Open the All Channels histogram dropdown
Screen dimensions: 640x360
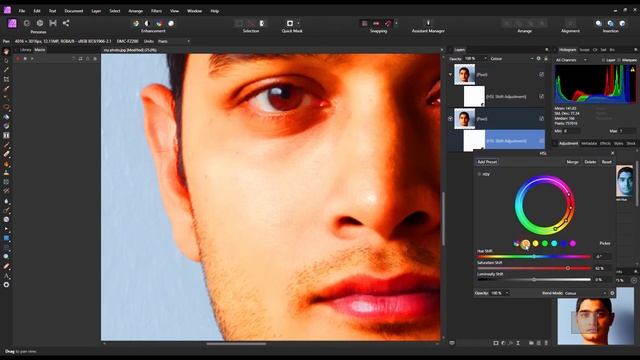click(x=571, y=60)
